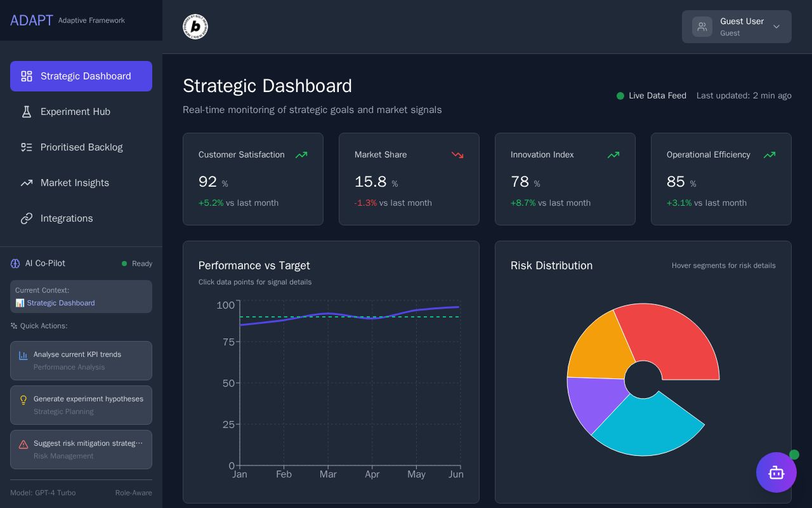The height and width of the screenshot is (508, 812).
Task: Click the circular b logo in header
Action: point(195,27)
